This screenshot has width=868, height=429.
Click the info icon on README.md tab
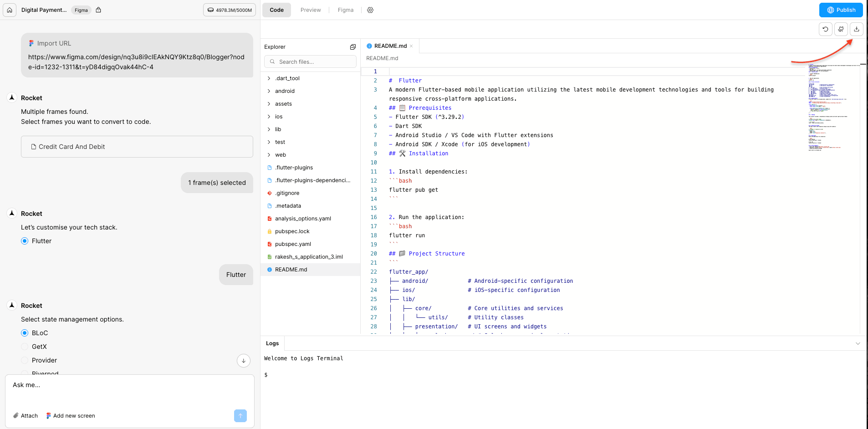pos(369,46)
